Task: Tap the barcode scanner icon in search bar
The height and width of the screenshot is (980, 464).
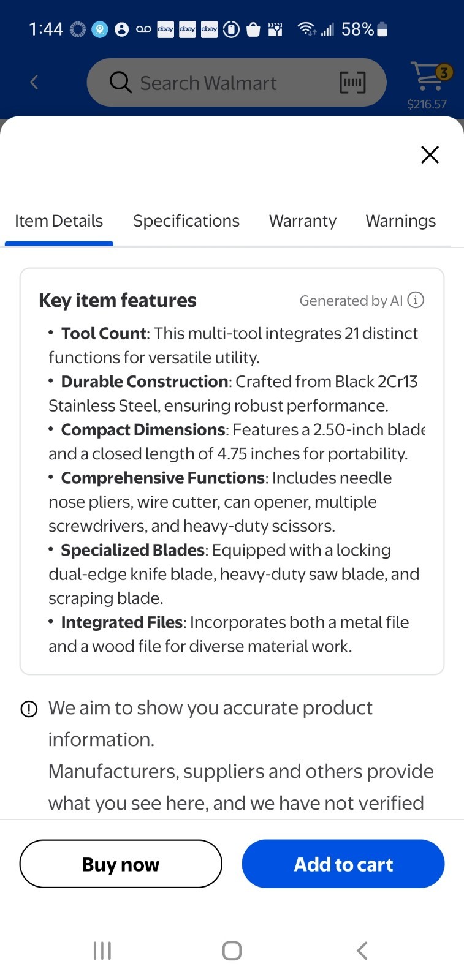Action: (x=352, y=82)
